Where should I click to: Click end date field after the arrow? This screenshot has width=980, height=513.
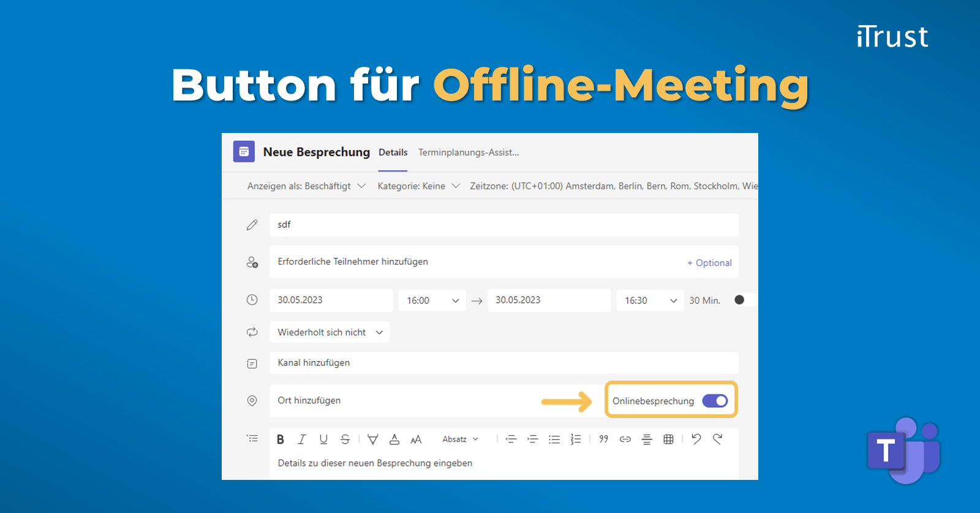point(549,300)
